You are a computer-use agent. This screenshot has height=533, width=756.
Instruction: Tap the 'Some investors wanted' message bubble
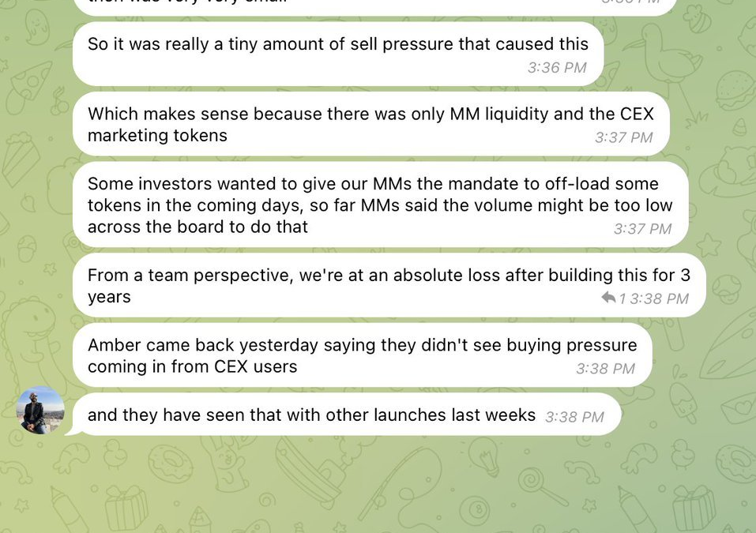pyautogui.click(x=381, y=205)
